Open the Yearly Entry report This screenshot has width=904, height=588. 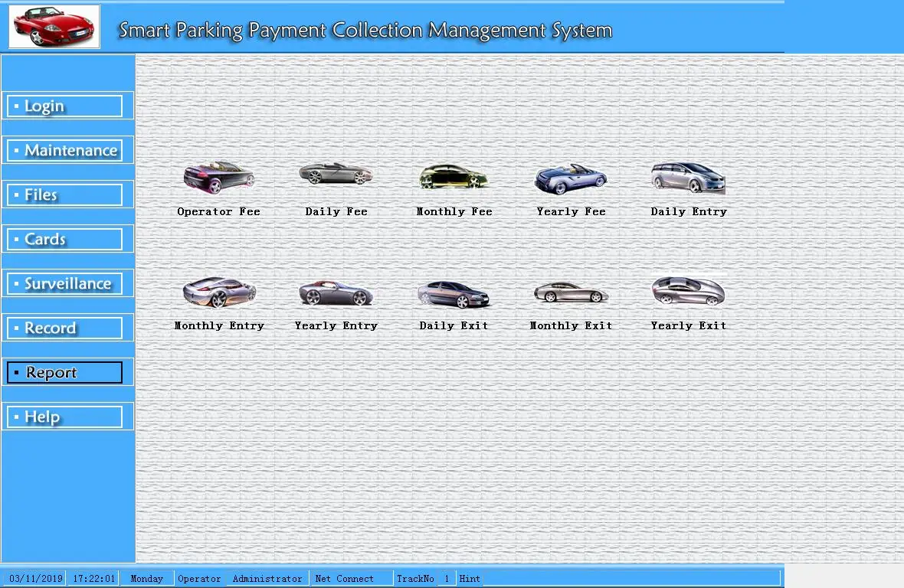click(336, 291)
